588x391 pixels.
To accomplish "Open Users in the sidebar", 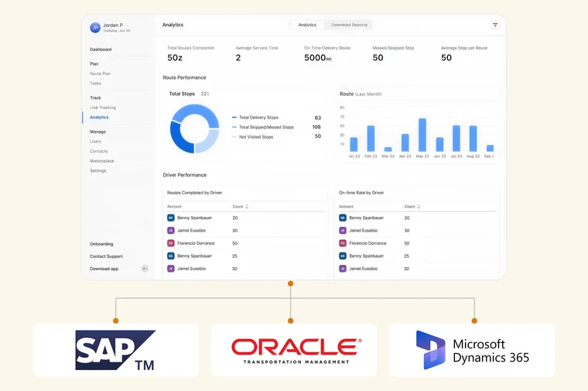I will pos(95,142).
